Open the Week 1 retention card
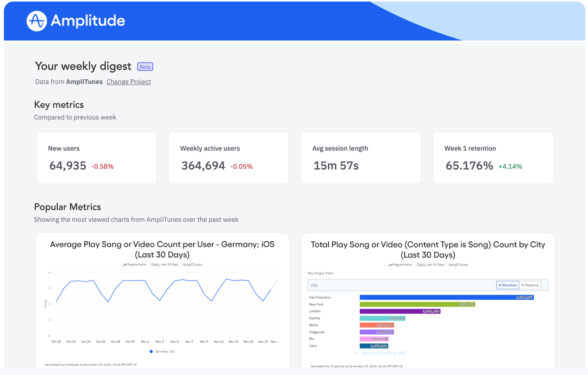588x375 pixels. click(493, 158)
